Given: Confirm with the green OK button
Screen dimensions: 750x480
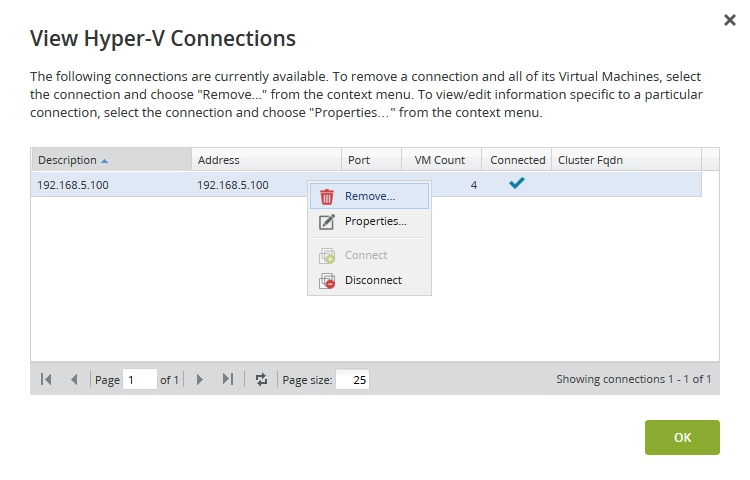Looking at the screenshot, I should 682,437.
